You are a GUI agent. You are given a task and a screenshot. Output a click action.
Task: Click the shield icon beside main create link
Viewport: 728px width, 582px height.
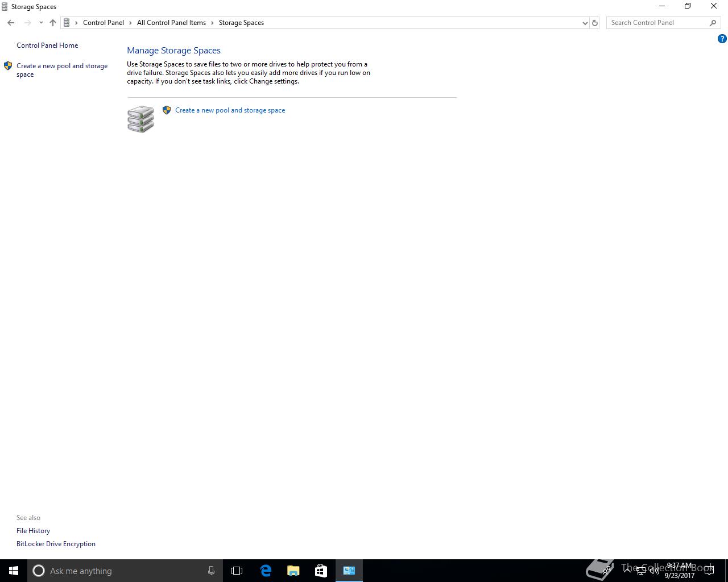(x=167, y=110)
